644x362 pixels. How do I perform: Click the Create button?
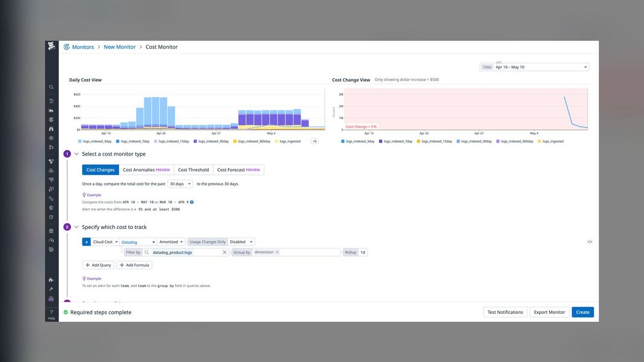[x=583, y=312]
